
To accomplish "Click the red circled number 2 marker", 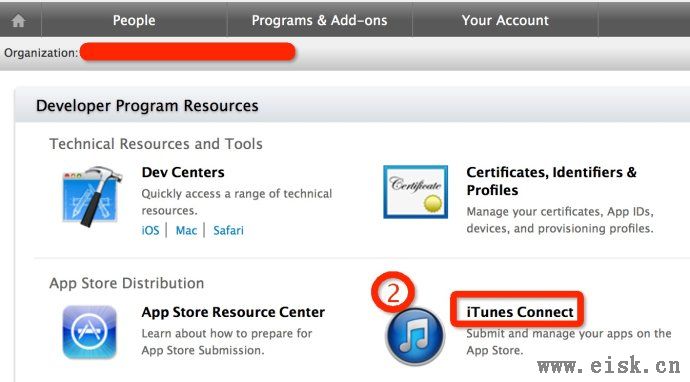I will point(393,293).
